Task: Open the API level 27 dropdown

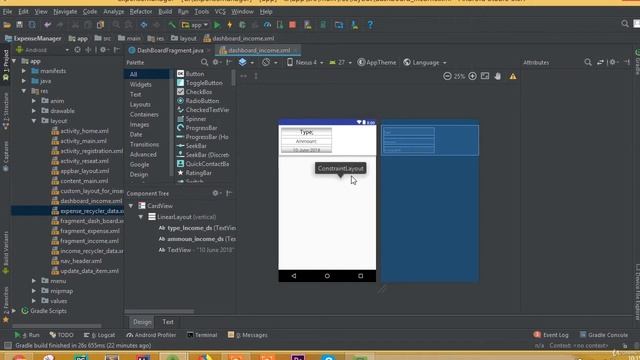Action: [x=340, y=62]
